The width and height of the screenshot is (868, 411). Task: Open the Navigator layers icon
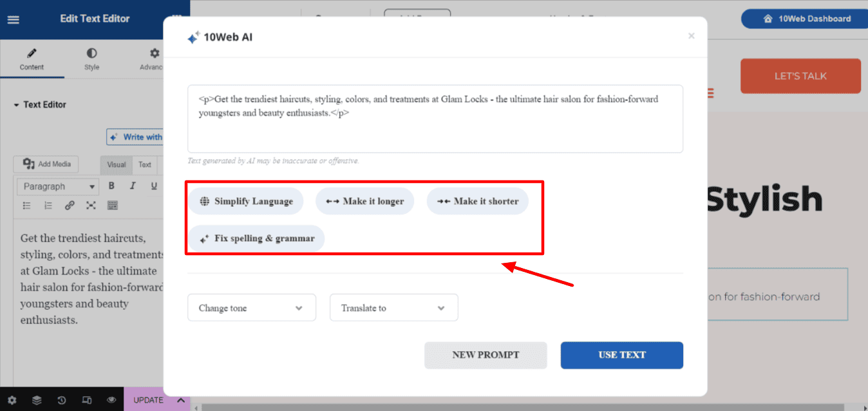[x=37, y=400]
